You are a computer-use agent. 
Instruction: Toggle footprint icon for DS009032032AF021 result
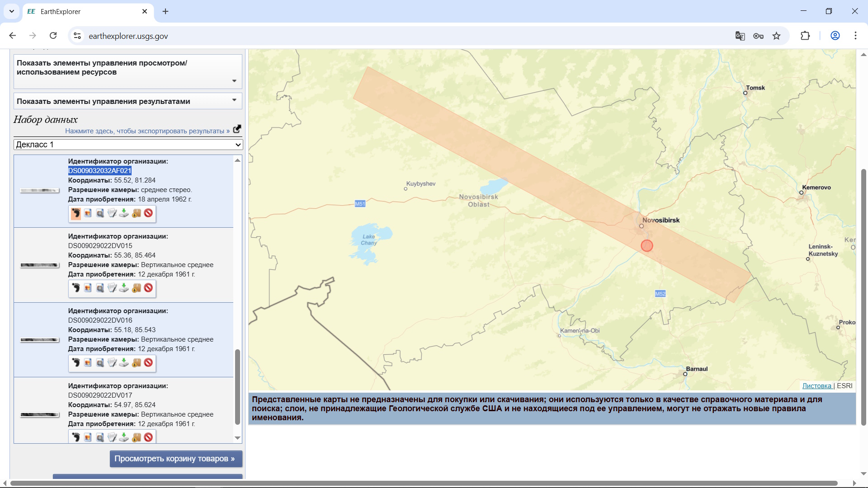76,213
